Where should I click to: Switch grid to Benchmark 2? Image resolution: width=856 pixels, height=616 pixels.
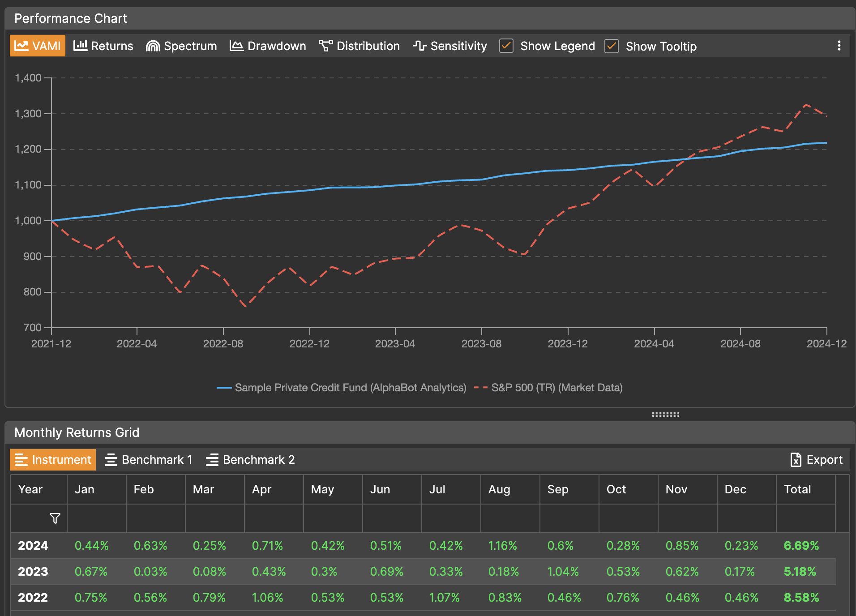(250, 460)
